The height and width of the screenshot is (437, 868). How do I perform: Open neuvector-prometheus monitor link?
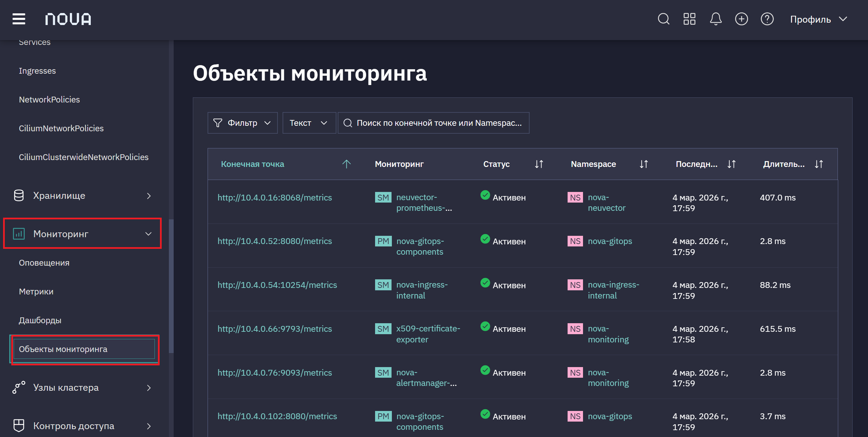(424, 203)
